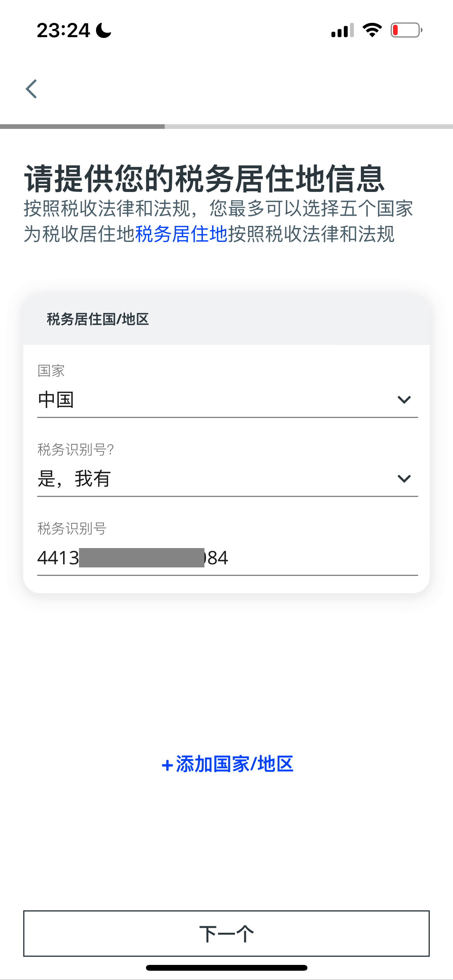The image size is (453, 980).
Task: Open the 国家 country dropdown showing 中国
Action: click(228, 400)
